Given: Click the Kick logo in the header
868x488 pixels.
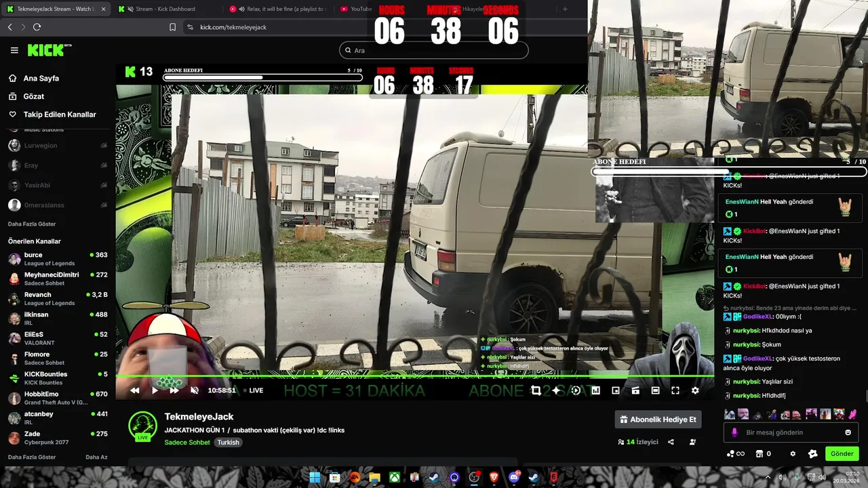Looking at the screenshot, I should 50,50.
